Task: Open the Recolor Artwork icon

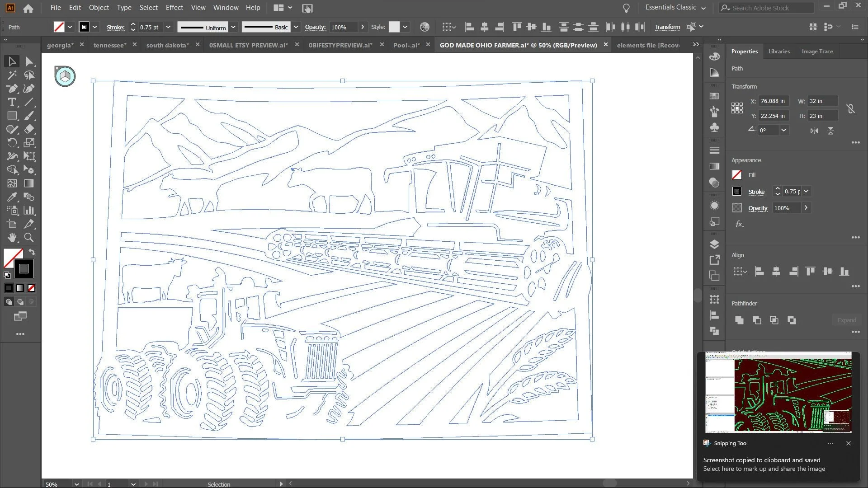Action: pyautogui.click(x=425, y=27)
